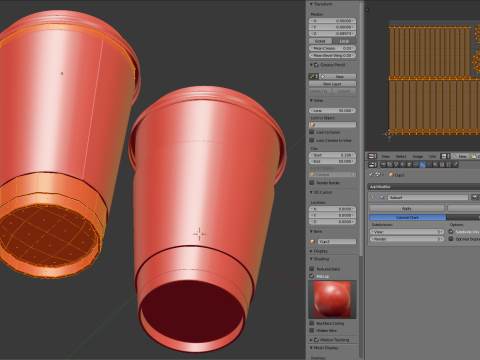Open the Local Camera dropdown field
This screenshot has width=480, height=360.
pyautogui.click(x=332, y=174)
